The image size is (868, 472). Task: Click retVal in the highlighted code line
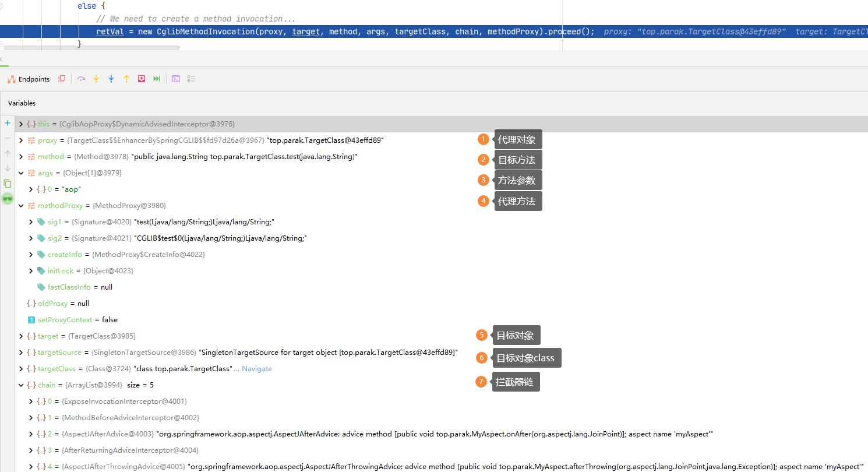click(110, 31)
